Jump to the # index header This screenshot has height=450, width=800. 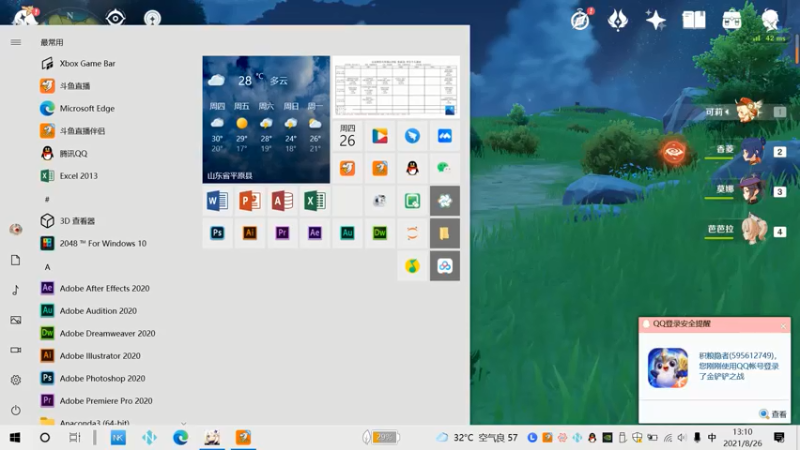click(47, 199)
